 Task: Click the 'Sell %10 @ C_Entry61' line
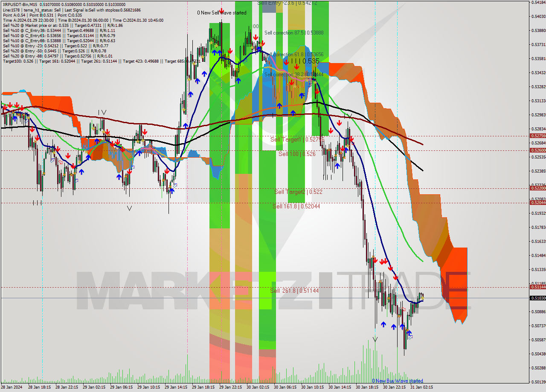[59, 35]
